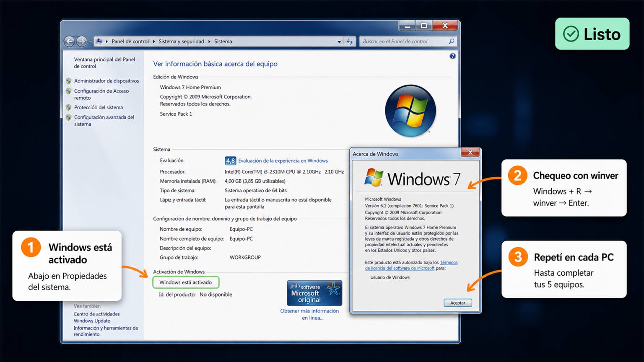Open Ventana principal del Panel de control
The height and width of the screenshot is (362, 644).
[104, 63]
